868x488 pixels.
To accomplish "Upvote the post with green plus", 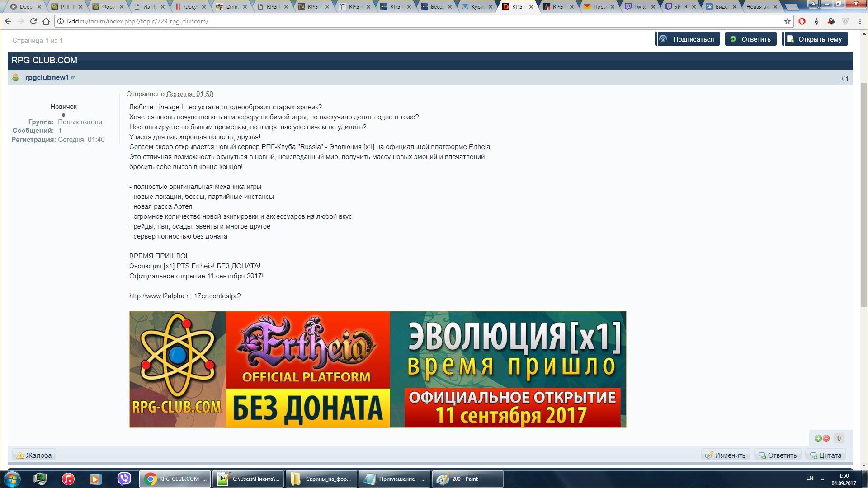I will [818, 438].
